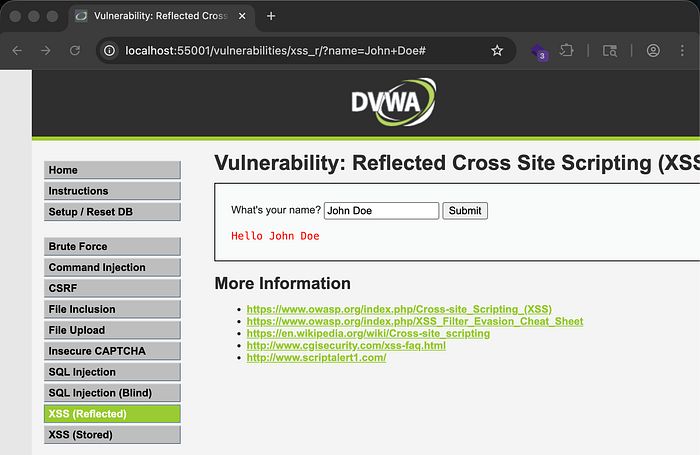Open the Extensions puzzle piece icon
Viewport: 700px width, 455px height.
pyautogui.click(x=567, y=50)
